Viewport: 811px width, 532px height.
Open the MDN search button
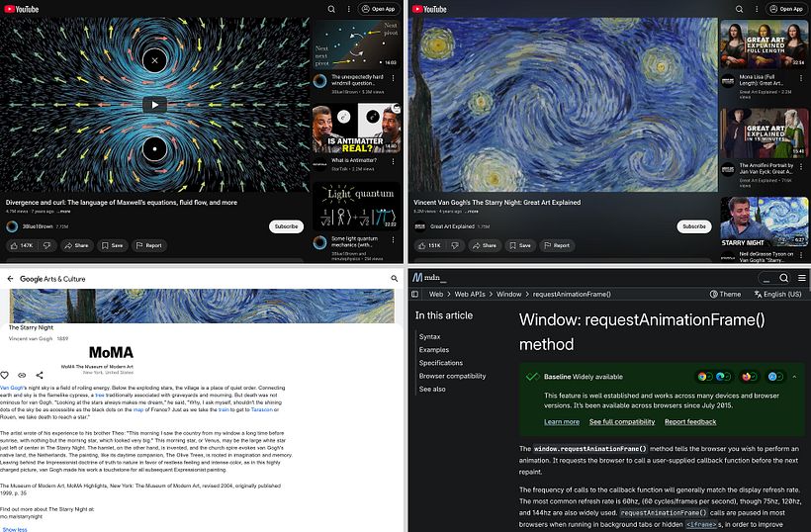click(x=784, y=278)
